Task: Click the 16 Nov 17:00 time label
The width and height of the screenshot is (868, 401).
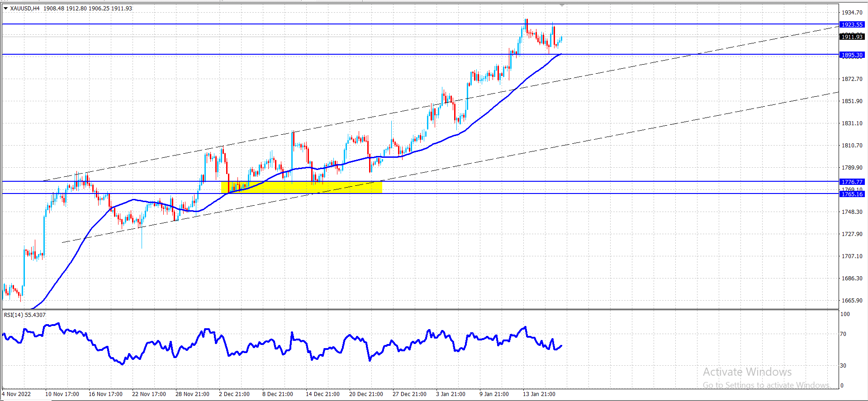Action: 105,394
